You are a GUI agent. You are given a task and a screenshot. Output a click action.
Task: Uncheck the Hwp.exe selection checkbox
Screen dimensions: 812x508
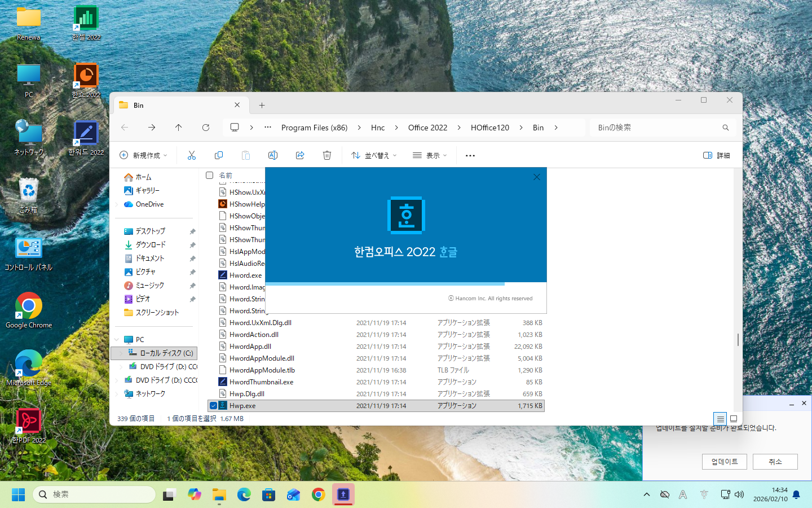pos(213,406)
